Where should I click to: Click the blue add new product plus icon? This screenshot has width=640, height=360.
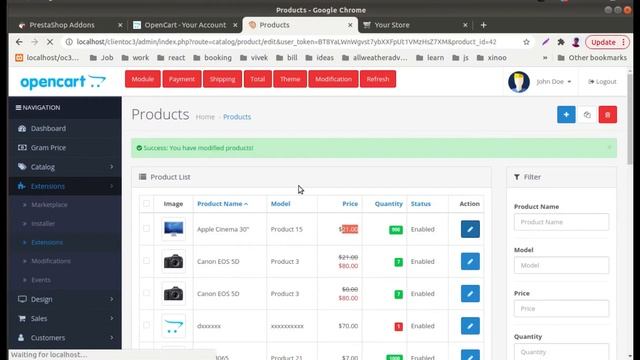[x=566, y=115]
